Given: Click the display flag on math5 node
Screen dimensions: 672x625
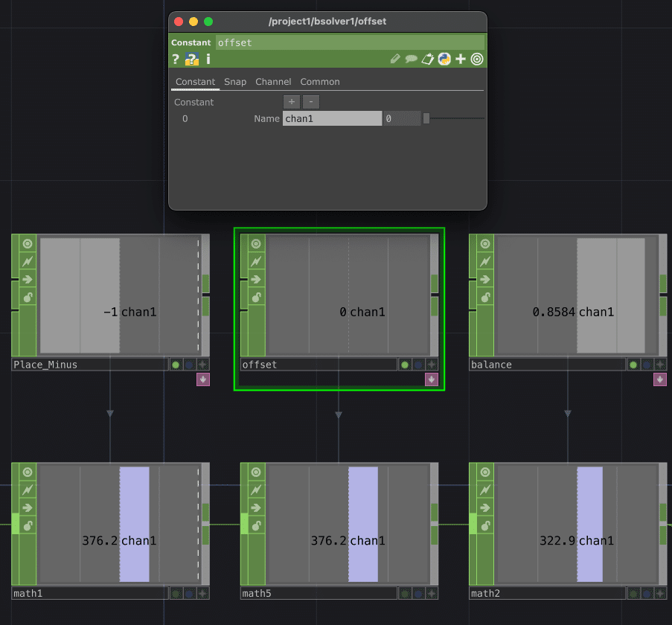Looking at the screenshot, I should [405, 593].
